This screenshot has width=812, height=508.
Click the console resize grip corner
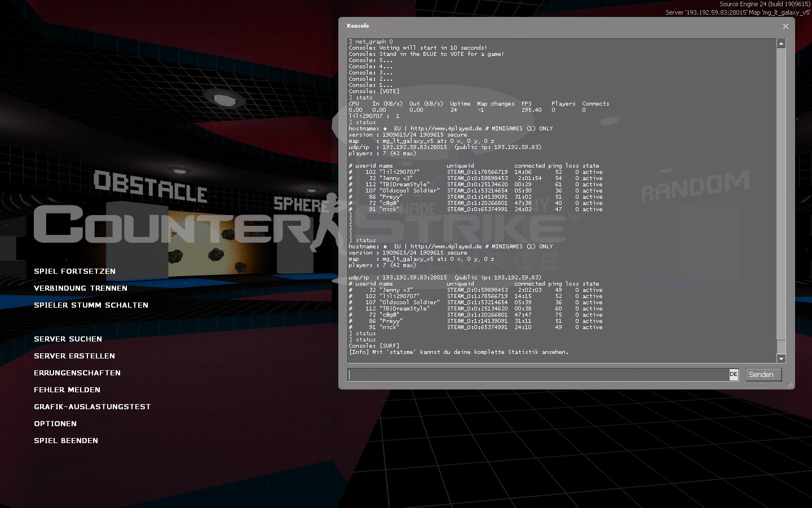tap(790, 385)
